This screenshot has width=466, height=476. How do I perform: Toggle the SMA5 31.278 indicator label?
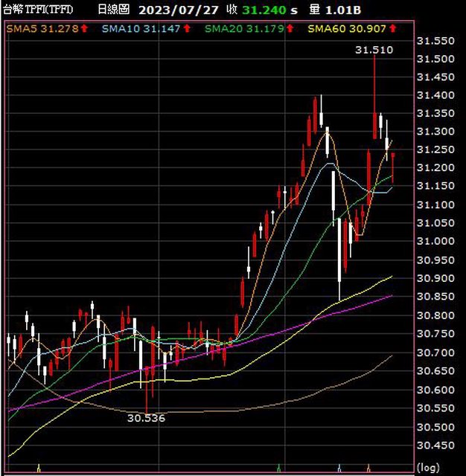pyautogui.click(x=42, y=28)
